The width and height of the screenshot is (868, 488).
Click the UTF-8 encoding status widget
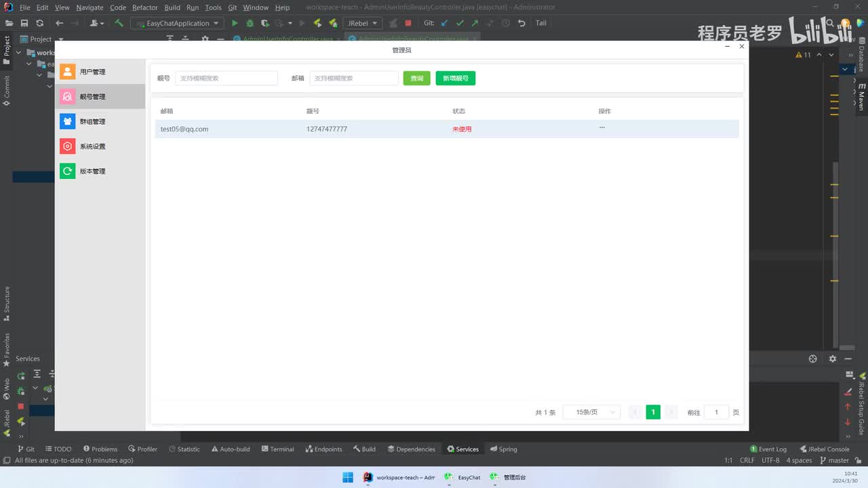coord(770,460)
